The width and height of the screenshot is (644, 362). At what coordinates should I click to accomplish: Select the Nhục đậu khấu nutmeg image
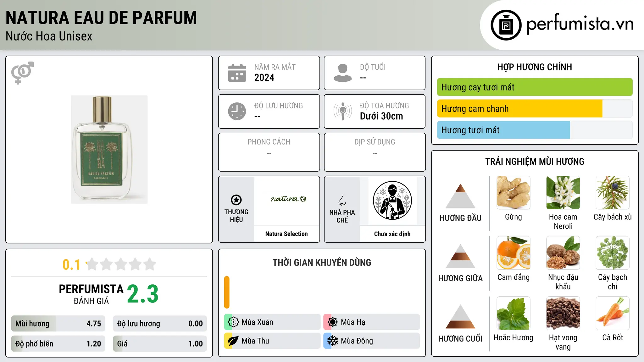[563, 253]
